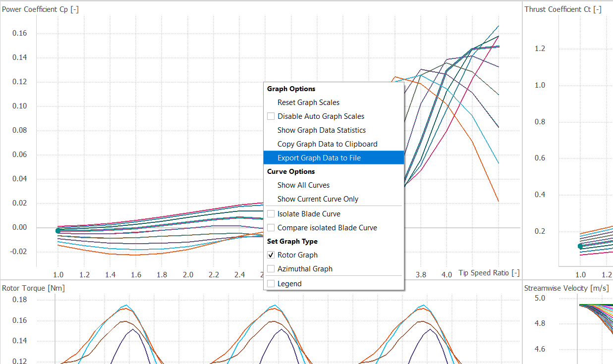This screenshot has width=613, height=364.
Task: Click the 0.14 tick on Rotor Torque axis
Action: click(x=19, y=341)
